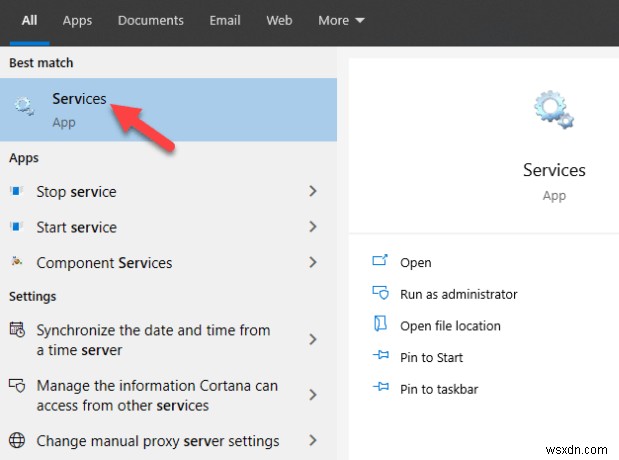Click the globe icon for proxy settings
Image resolution: width=619 pixels, height=460 pixels.
(x=16, y=441)
